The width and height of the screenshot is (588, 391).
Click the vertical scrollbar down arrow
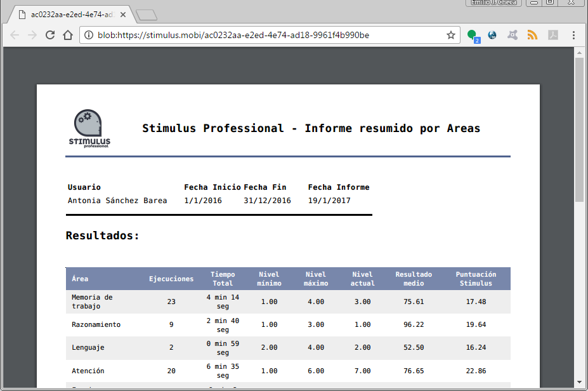coord(579,382)
